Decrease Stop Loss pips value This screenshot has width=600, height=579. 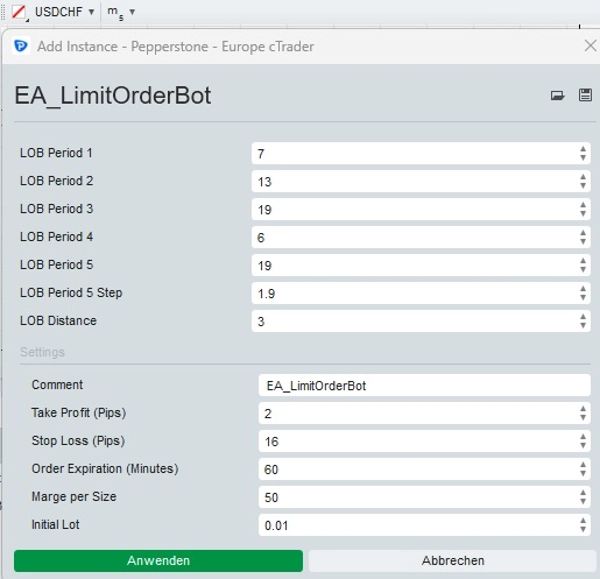pos(583,445)
